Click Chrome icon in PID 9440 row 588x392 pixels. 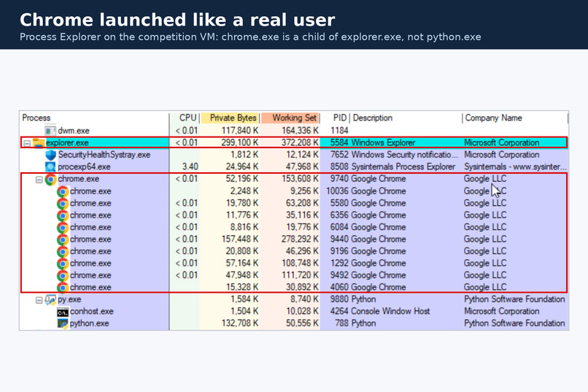coord(63,239)
